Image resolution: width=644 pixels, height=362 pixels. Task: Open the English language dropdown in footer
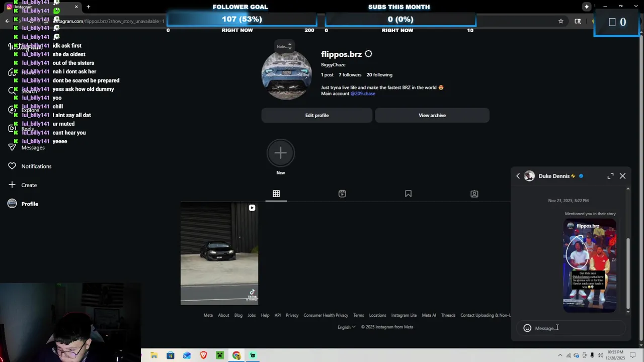pos(346,327)
